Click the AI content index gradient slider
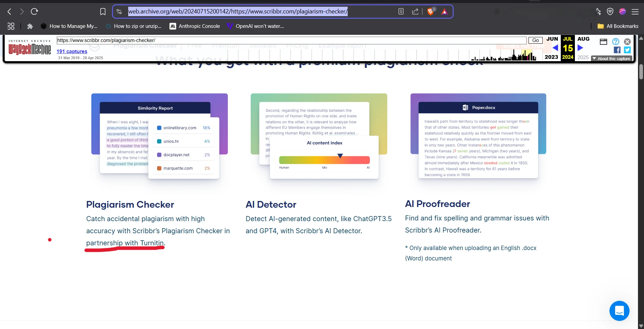The width and height of the screenshot is (644, 329). pos(324,160)
